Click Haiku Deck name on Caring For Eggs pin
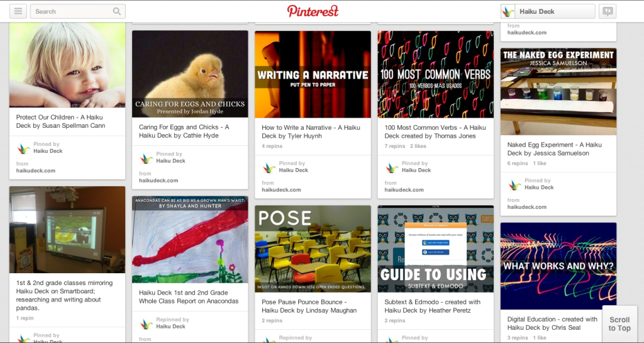The width and height of the screenshot is (644, 343). [171, 160]
